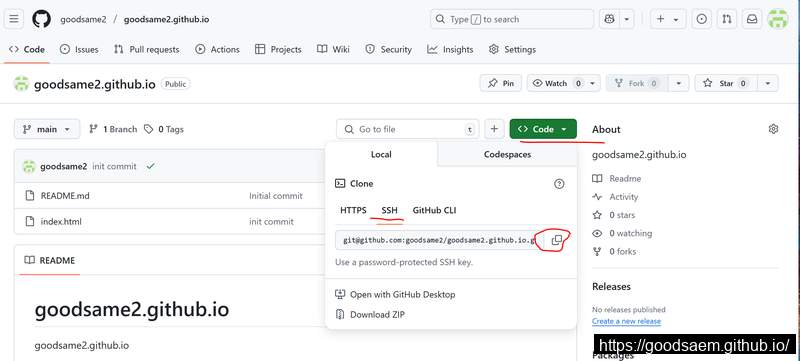Switch to the Insights tab
800x361 pixels.
[451, 49]
